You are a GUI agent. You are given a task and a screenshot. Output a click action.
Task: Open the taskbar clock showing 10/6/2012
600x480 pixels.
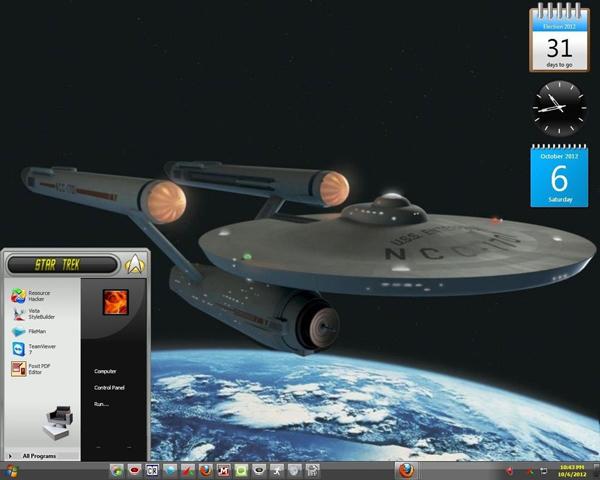point(572,471)
